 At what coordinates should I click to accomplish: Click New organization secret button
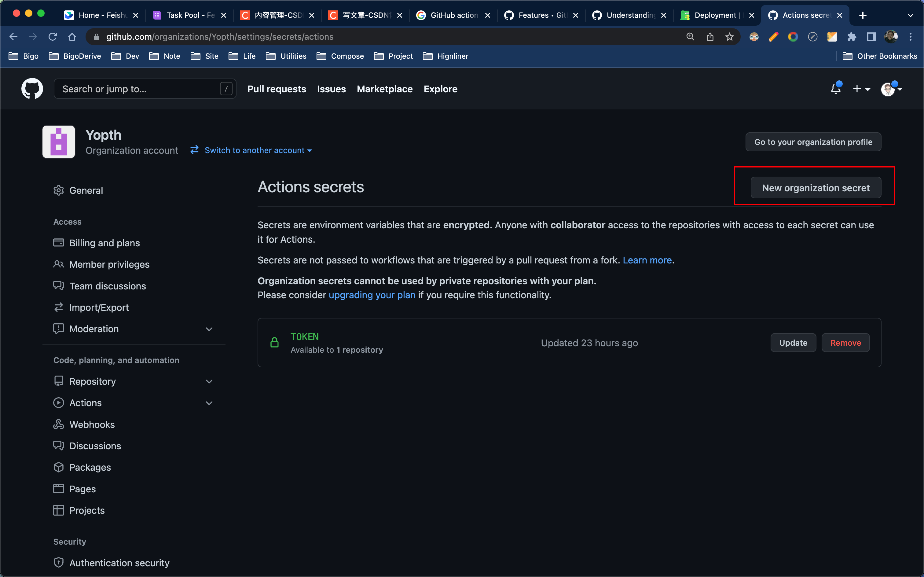(x=816, y=188)
